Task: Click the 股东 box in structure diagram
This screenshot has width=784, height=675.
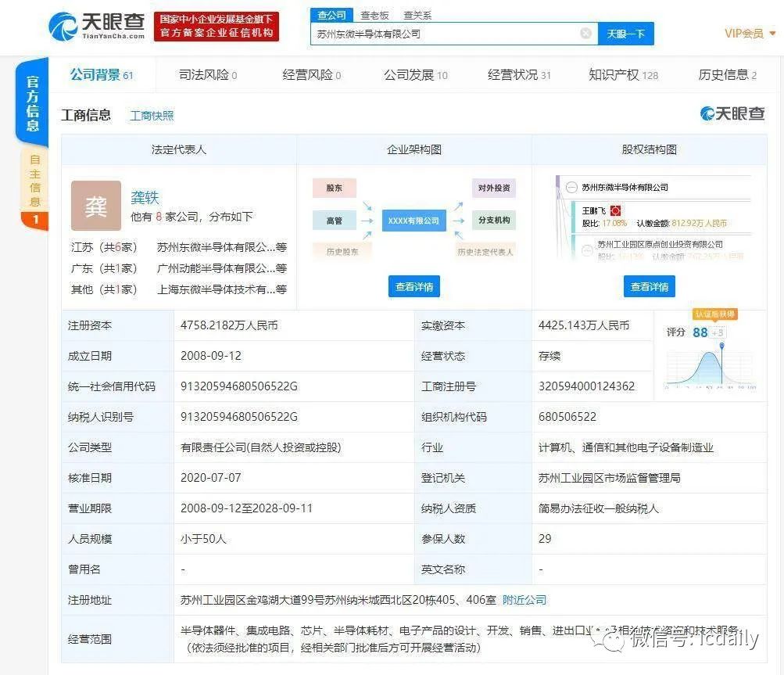Action: (335, 188)
